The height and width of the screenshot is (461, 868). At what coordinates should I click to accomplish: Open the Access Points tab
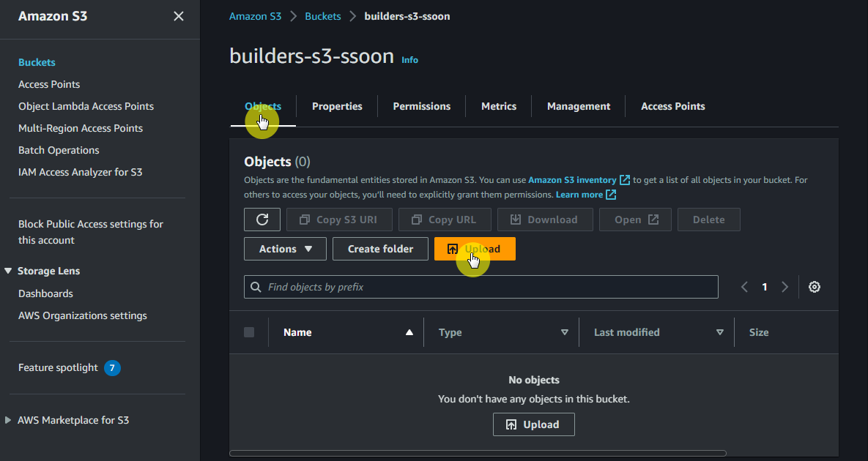click(x=673, y=106)
